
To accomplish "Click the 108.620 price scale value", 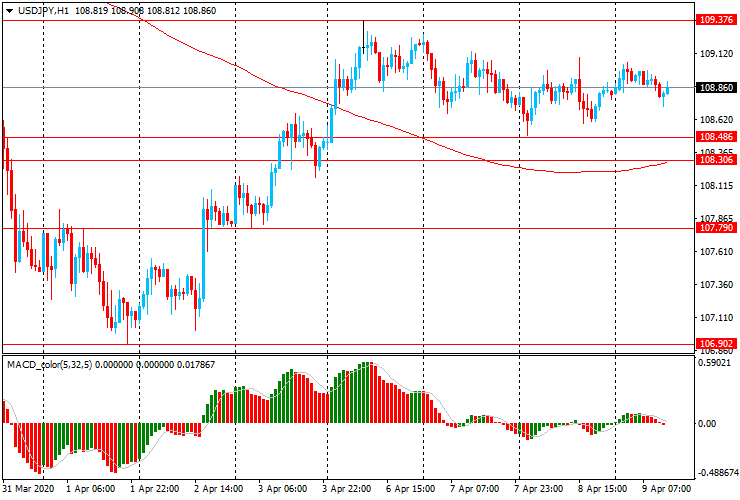I will pyautogui.click(x=716, y=120).
